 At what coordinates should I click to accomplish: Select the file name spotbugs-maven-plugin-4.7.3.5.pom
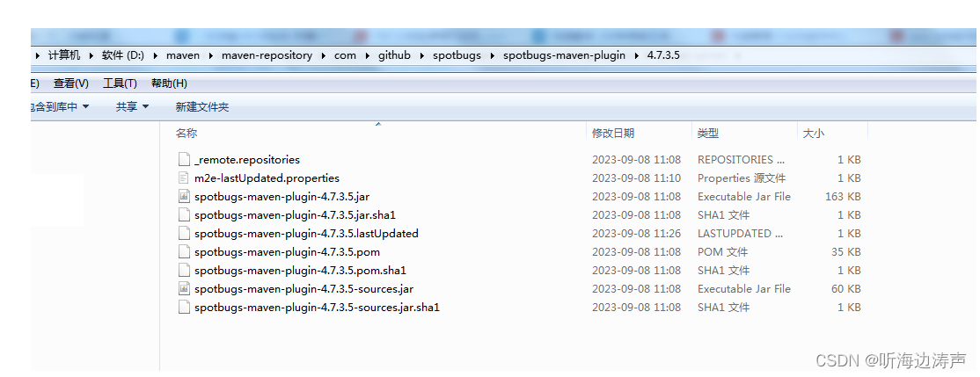pyautogui.click(x=287, y=252)
